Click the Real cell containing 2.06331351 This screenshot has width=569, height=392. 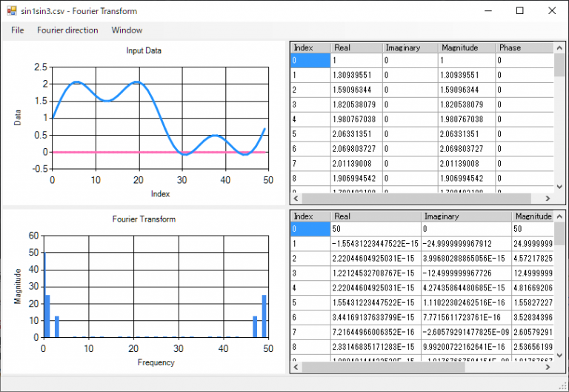click(x=356, y=134)
